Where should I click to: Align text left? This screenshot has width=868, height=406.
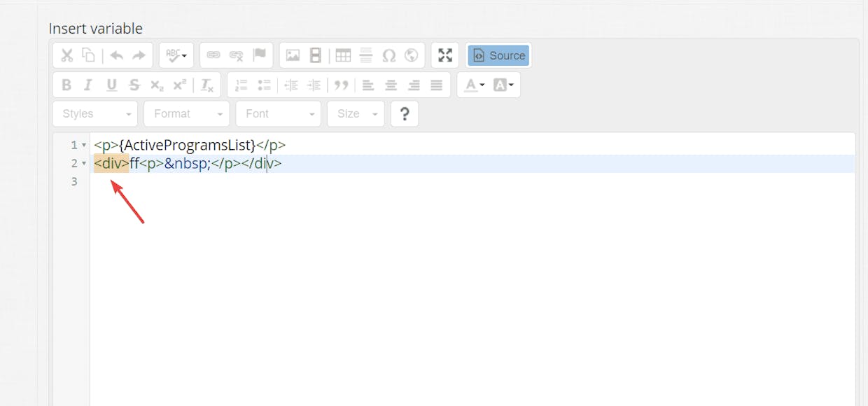[368, 85]
